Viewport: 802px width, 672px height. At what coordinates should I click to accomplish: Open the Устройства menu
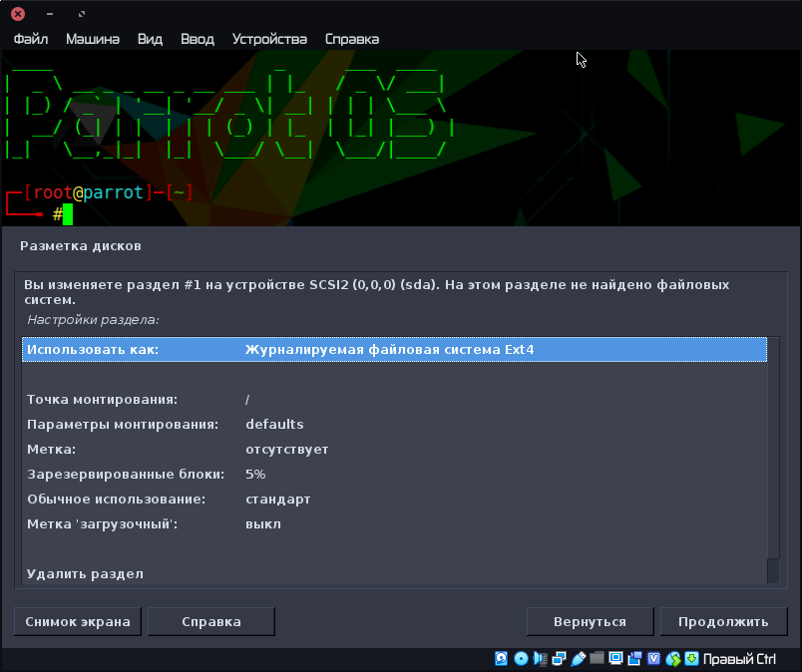click(269, 39)
